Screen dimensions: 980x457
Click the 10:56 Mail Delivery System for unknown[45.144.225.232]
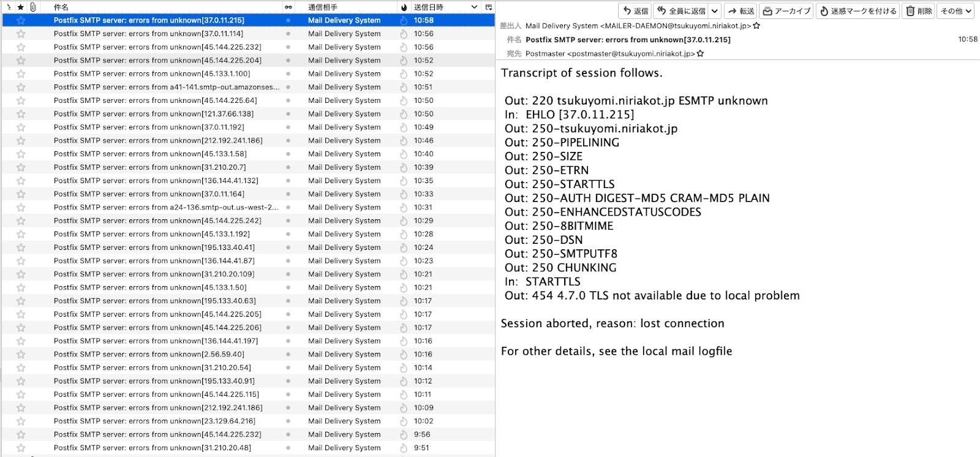344,47
